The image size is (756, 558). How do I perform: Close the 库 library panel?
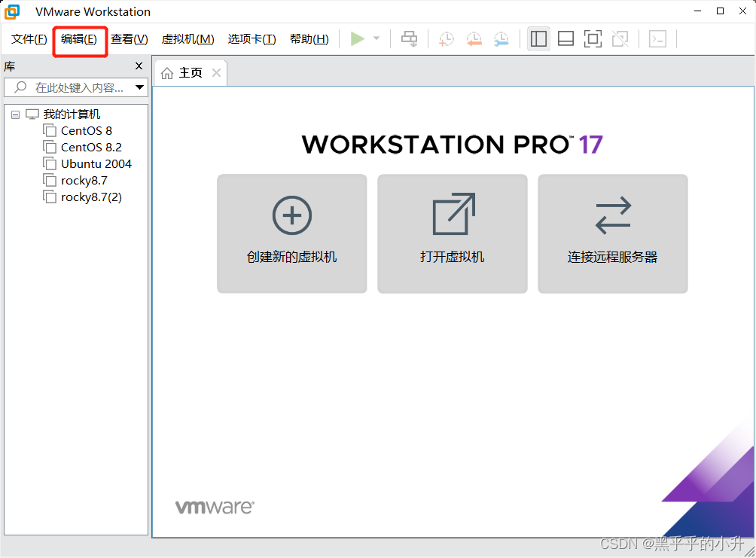coord(139,66)
